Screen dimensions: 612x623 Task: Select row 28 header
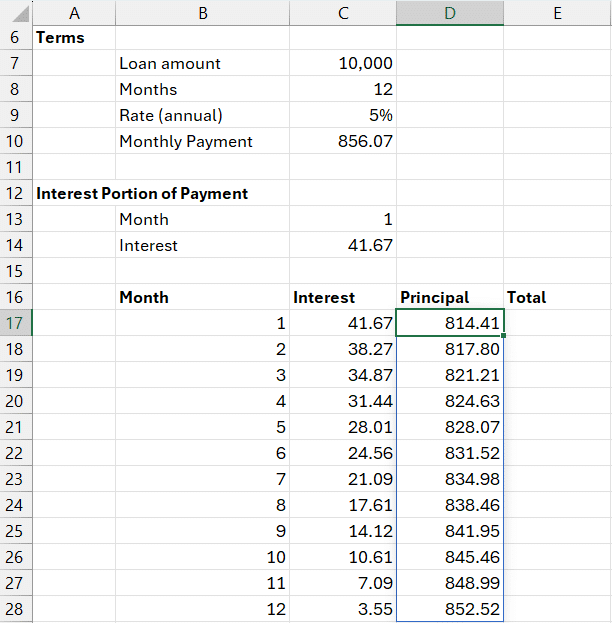(x=16, y=609)
